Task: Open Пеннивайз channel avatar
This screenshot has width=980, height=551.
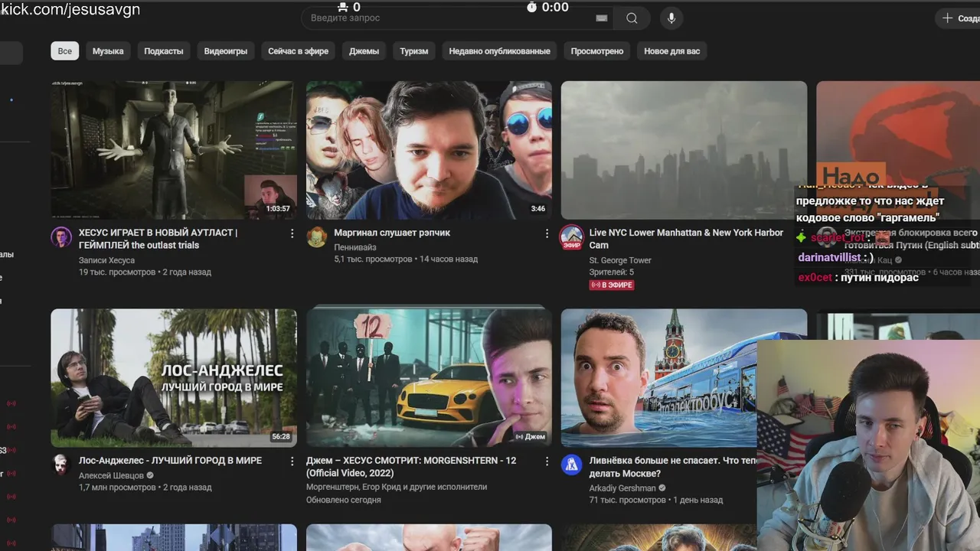Action: [317, 237]
